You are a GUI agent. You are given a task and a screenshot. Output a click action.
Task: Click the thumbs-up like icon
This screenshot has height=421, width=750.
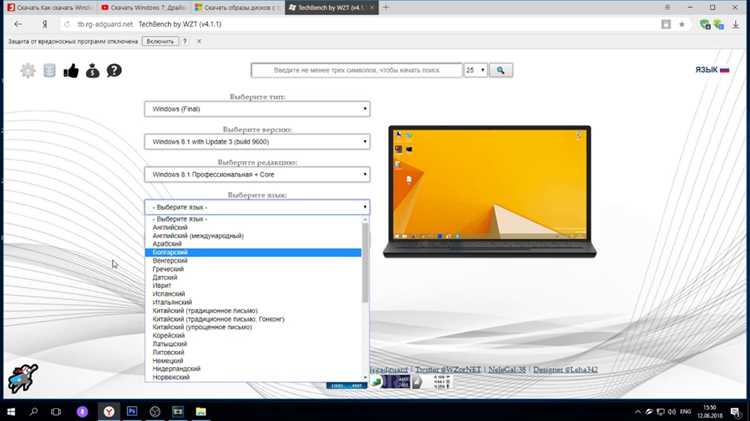[x=71, y=71]
